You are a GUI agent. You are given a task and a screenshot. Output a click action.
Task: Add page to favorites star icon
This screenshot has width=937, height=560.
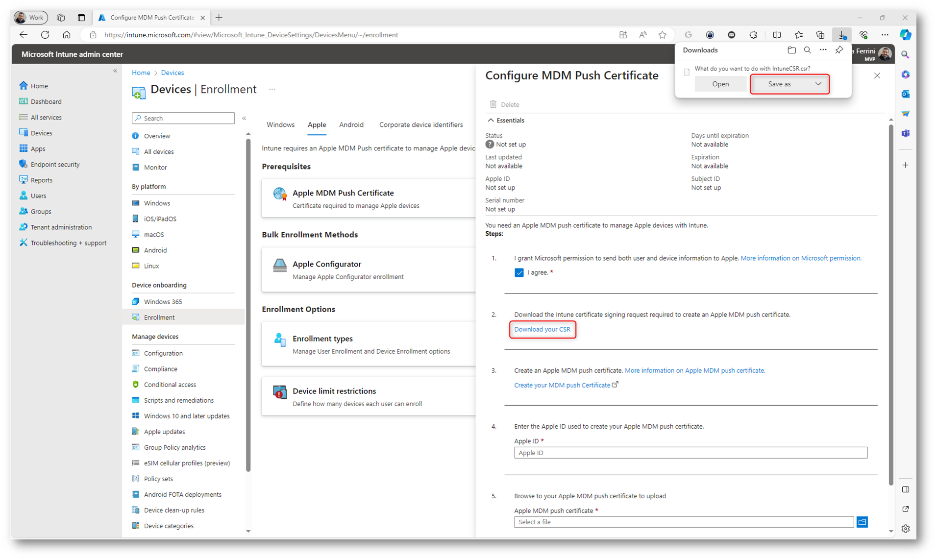click(x=662, y=35)
